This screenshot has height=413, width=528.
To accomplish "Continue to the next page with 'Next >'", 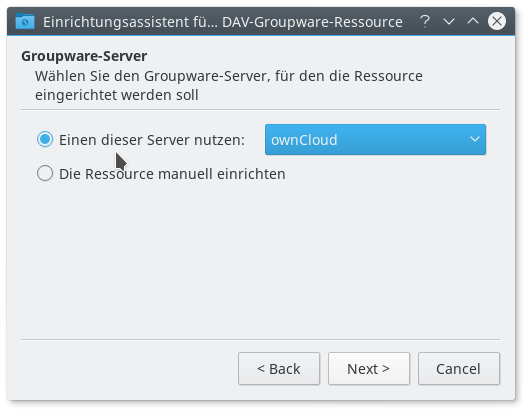I will (x=369, y=369).
